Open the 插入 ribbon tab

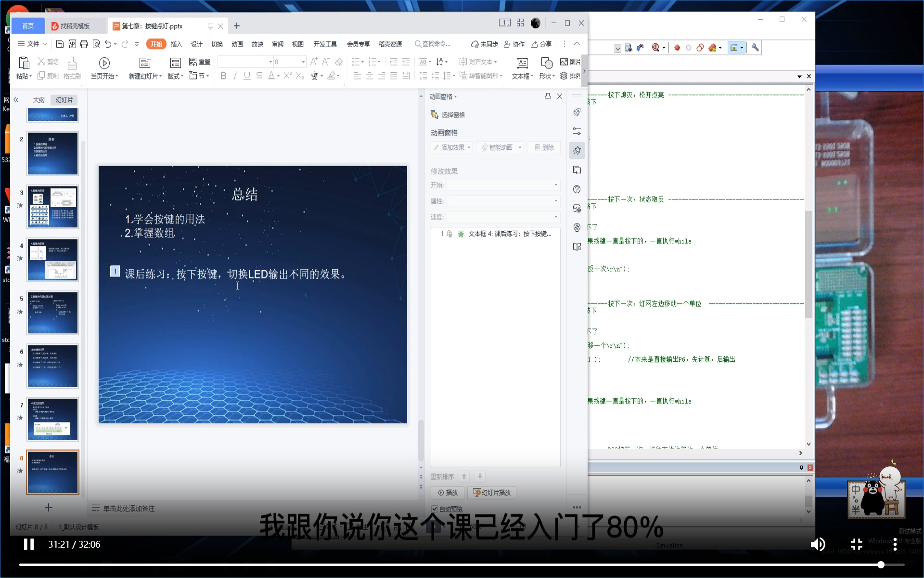click(176, 44)
